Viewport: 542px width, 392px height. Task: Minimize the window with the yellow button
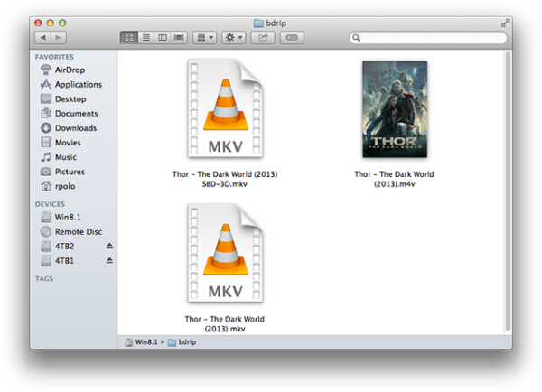(51, 23)
